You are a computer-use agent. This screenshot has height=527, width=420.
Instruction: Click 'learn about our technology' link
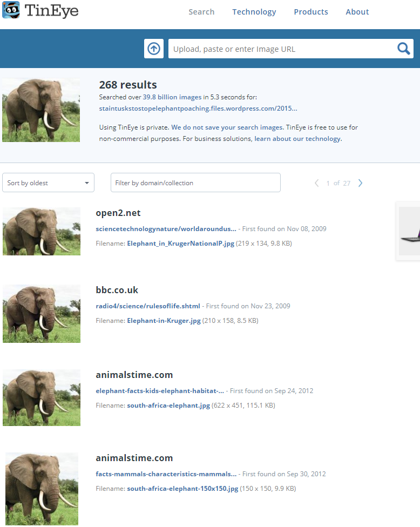point(297,139)
